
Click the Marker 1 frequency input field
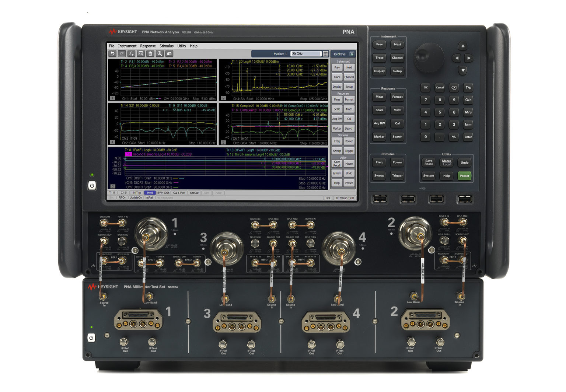click(x=305, y=54)
